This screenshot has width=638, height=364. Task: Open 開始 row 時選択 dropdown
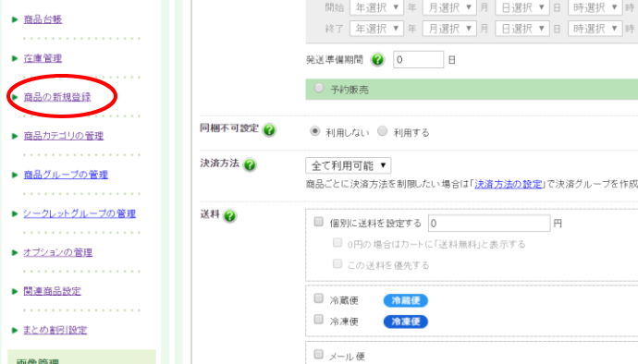click(x=595, y=7)
